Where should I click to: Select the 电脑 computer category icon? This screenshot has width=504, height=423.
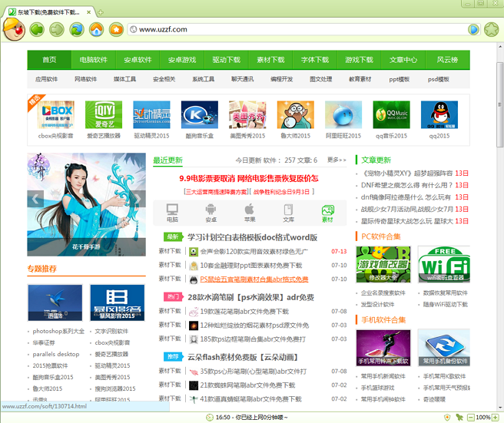click(x=172, y=213)
